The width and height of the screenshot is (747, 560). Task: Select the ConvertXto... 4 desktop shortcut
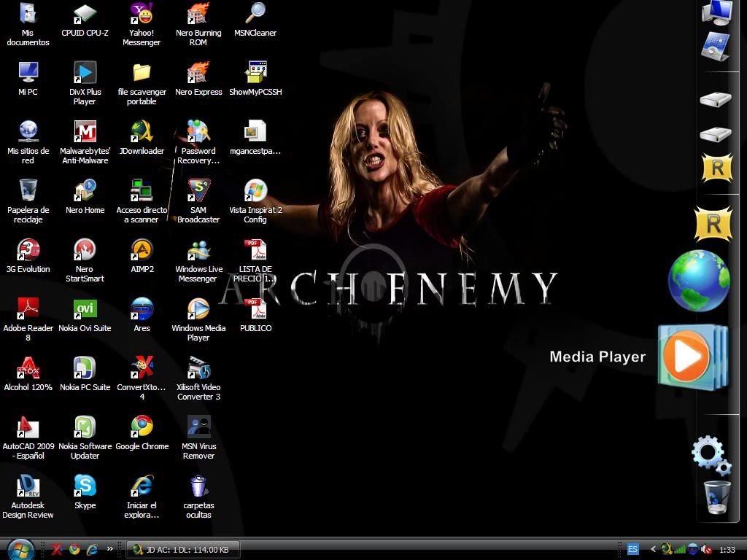click(142, 378)
